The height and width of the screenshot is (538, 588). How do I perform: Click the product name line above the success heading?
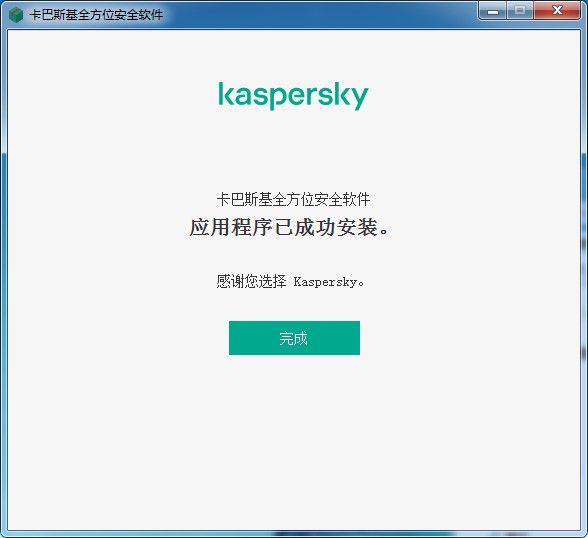[x=293, y=199]
